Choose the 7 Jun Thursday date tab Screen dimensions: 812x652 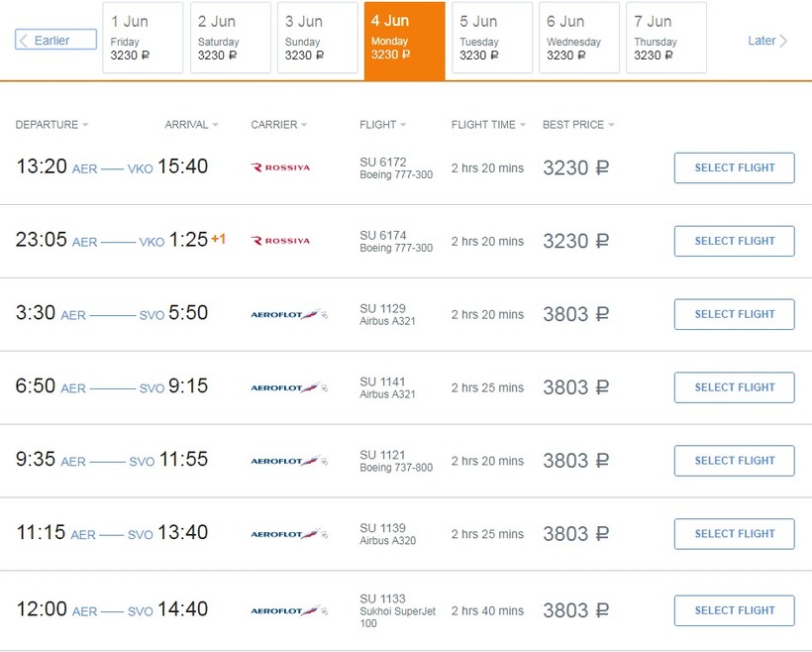pyautogui.click(x=665, y=38)
